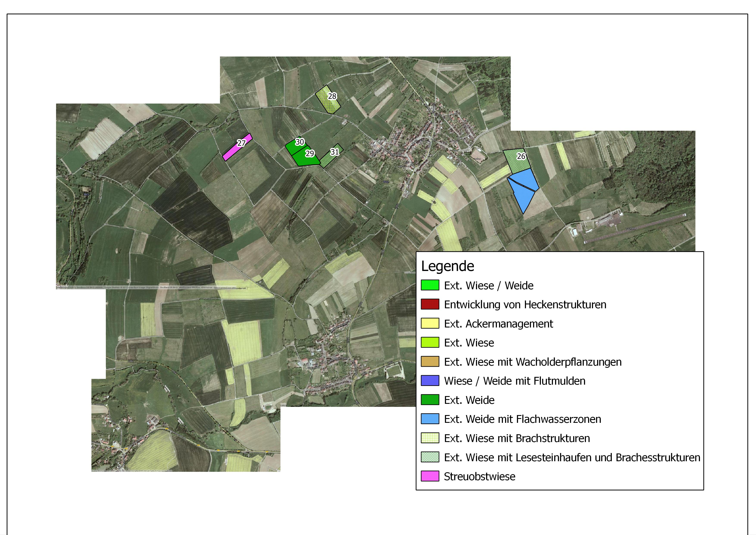Click the Lesesteinhaufen und Brachesstrukturen legend swatch
The height and width of the screenshot is (535, 756).
[430, 457]
